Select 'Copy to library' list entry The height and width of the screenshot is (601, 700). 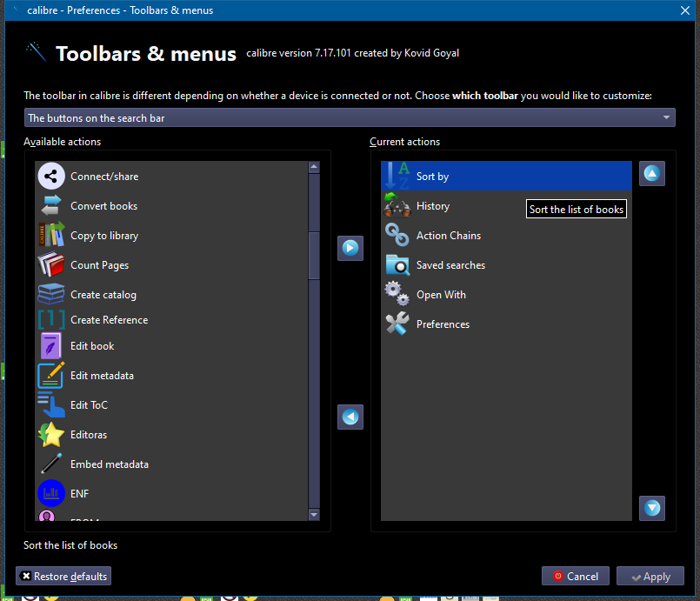click(171, 236)
